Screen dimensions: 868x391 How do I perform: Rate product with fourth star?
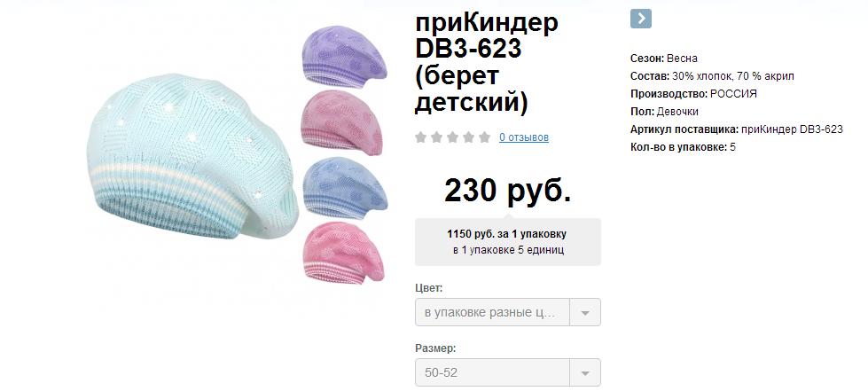click(x=469, y=137)
